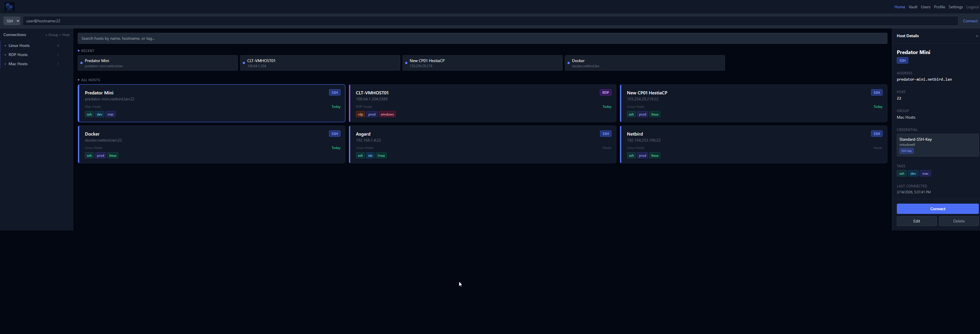Viewport: 980px width, 334px height.
Task: Open the SSH protocol dropdown
Action: pos(12,21)
